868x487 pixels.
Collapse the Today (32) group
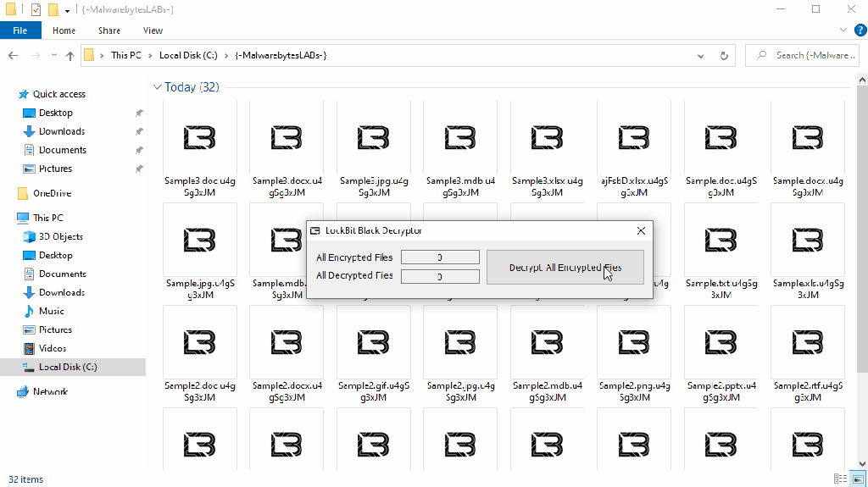click(x=157, y=87)
